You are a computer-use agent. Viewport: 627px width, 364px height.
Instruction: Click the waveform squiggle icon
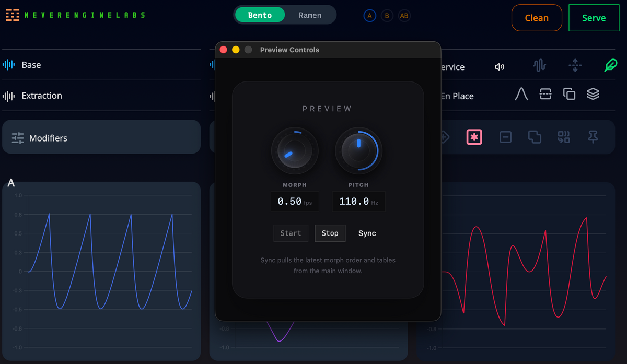coord(539,66)
